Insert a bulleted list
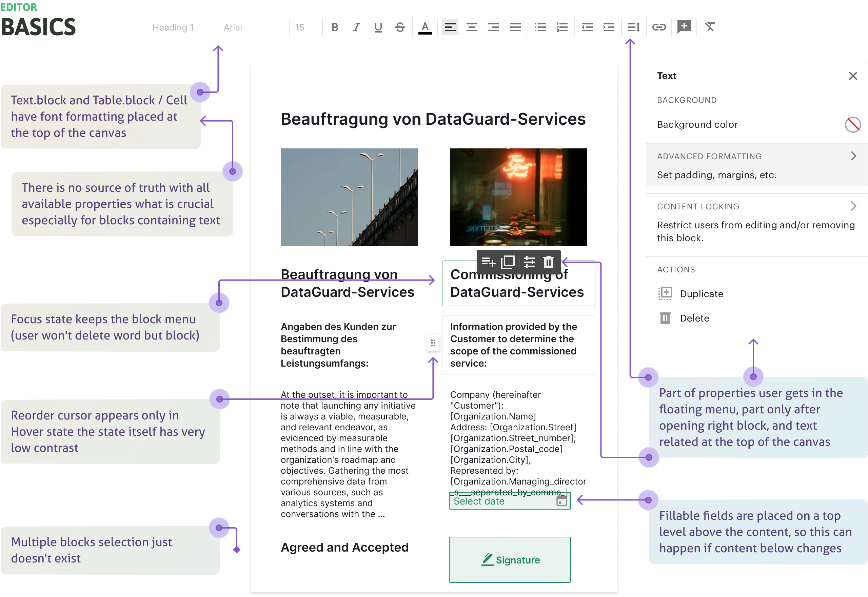Viewport: 868px width, 597px height. (540, 27)
